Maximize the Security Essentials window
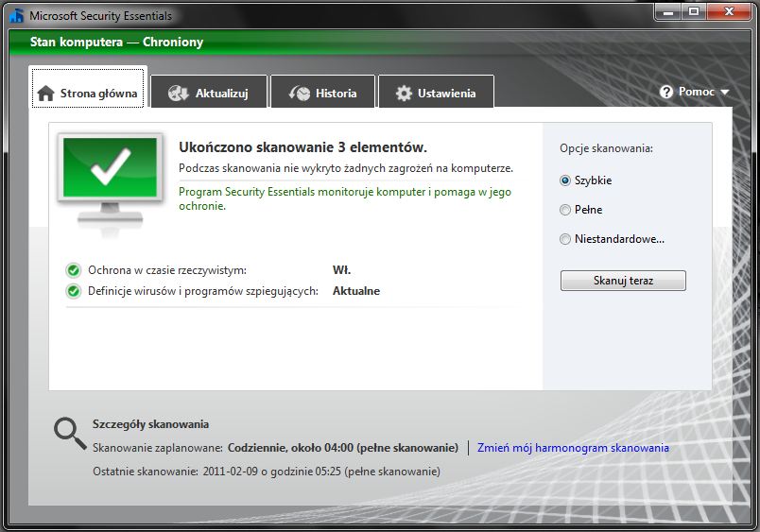 coord(694,11)
